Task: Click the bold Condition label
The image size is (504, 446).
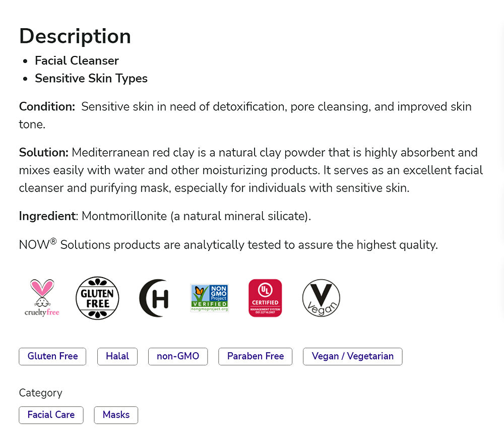Action: coord(47,107)
